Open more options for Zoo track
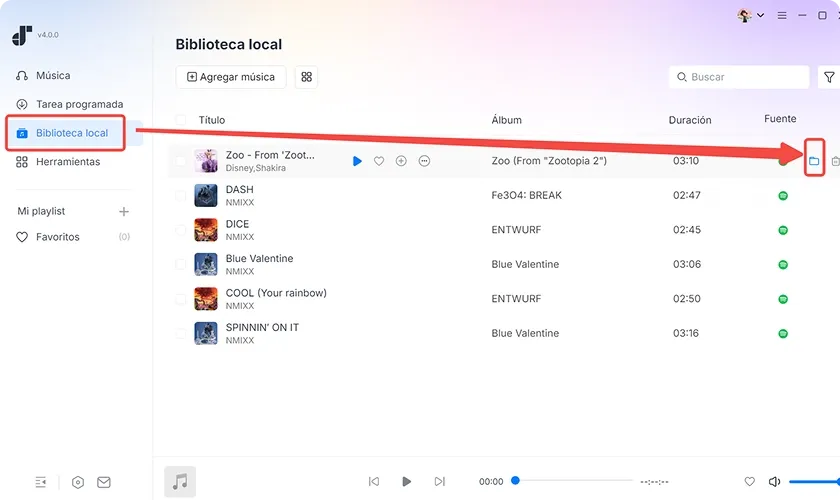This screenshot has width=840, height=500. [x=424, y=161]
